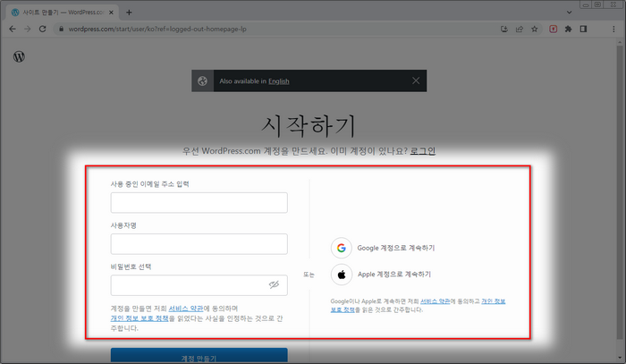Click the globe icon in the language banner

pyautogui.click(x=202, y=81)
